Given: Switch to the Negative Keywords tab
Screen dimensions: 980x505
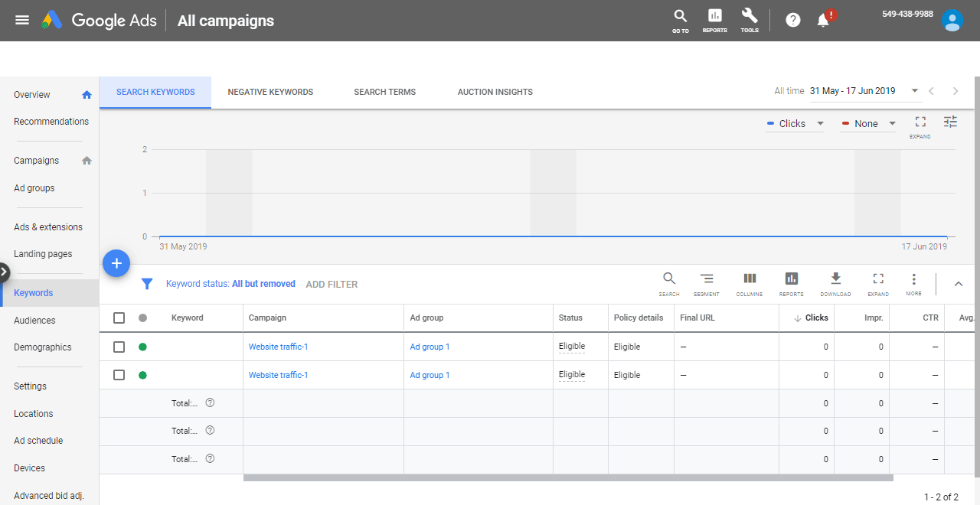Looking at the screenshot, I should (x=270, y=92).
